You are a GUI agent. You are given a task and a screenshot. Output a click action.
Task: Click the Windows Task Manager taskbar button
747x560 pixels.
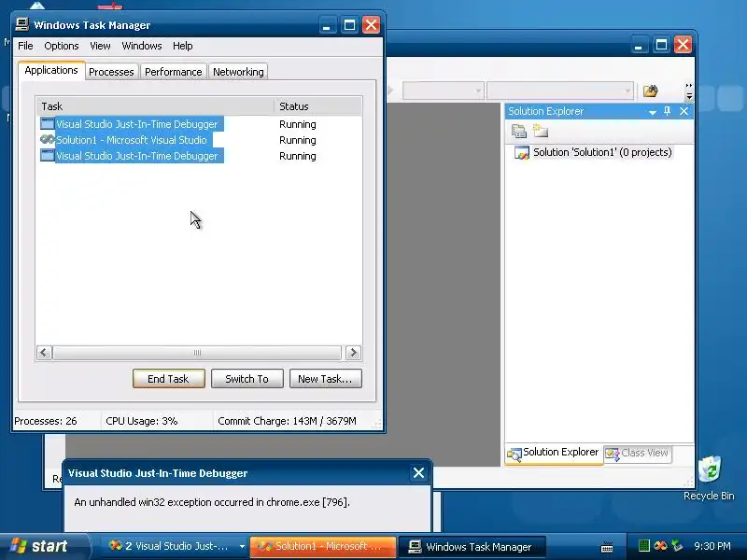click(472, 547)
